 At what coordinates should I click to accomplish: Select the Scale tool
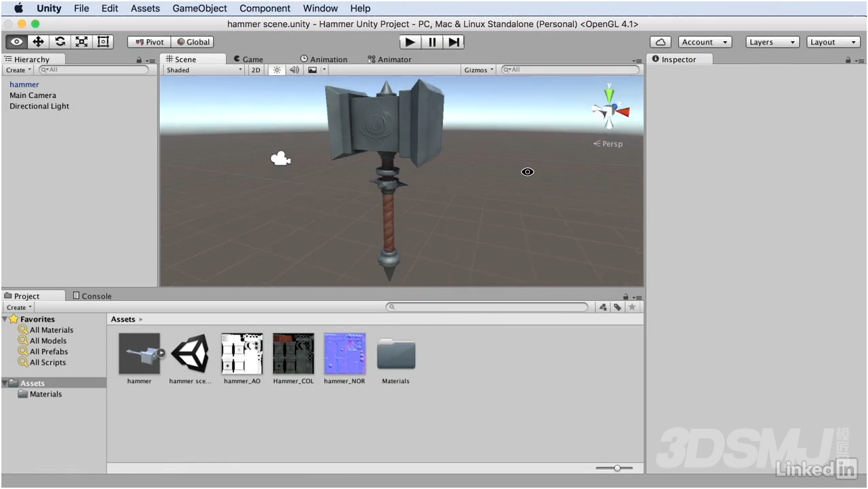82,42
